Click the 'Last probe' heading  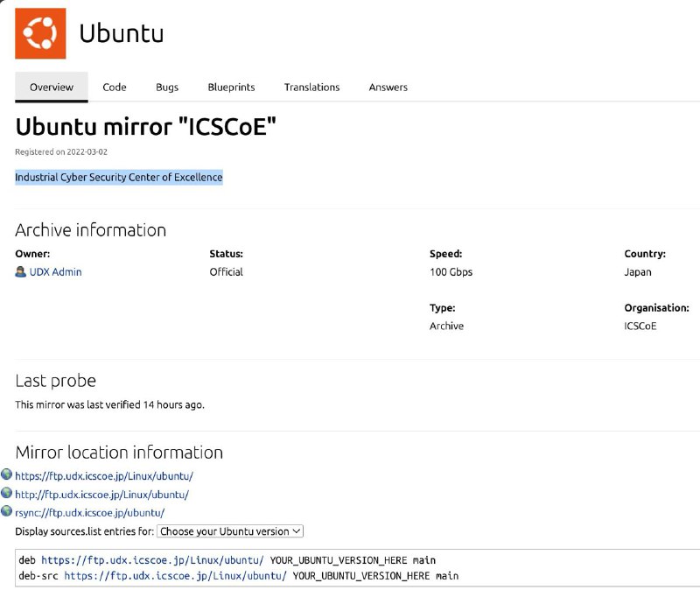click(x=55, y=381)
